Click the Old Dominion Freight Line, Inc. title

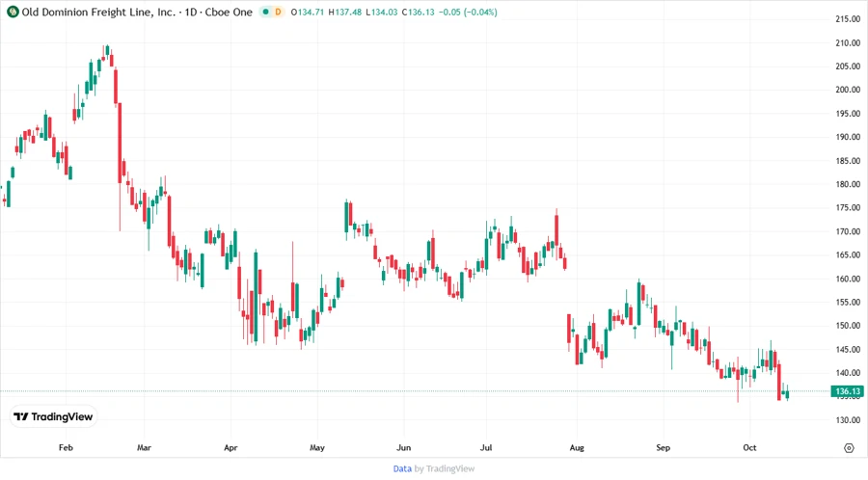coord(98,12)
